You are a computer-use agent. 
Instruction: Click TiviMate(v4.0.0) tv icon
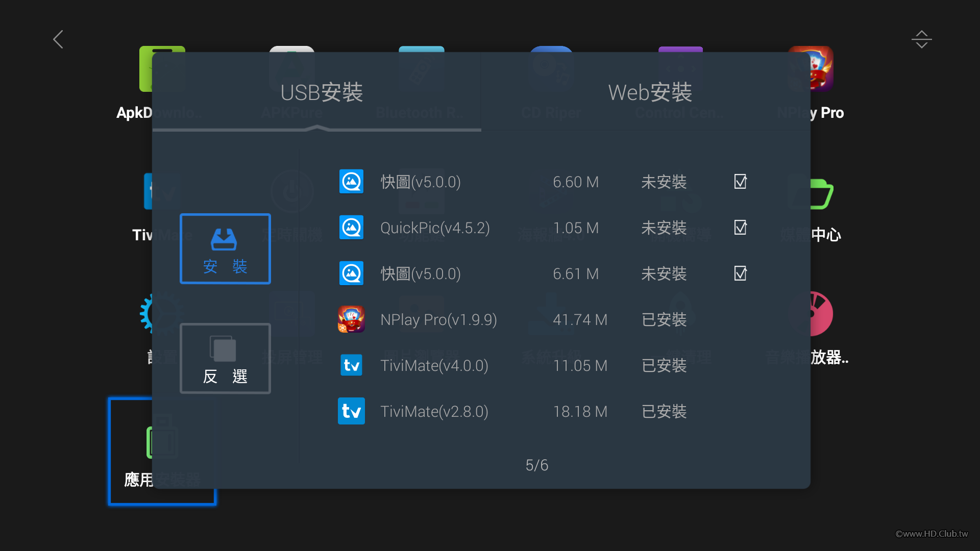[x=351, y=365]
